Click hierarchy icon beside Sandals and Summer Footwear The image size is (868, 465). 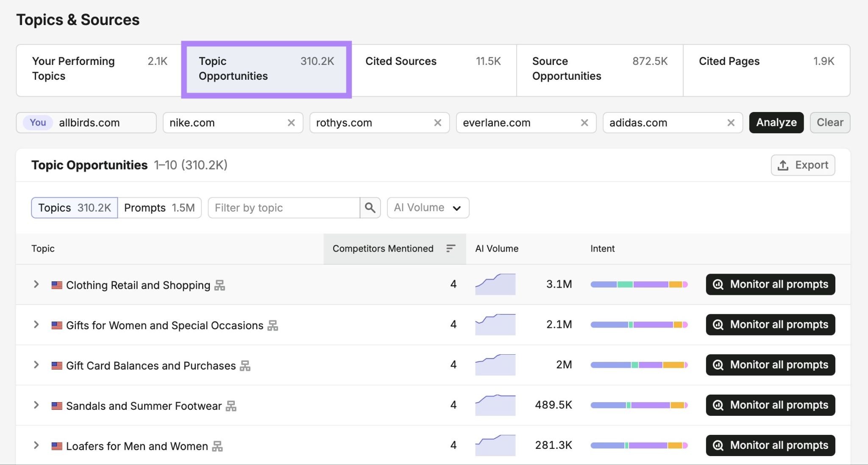tap(231, 406)
